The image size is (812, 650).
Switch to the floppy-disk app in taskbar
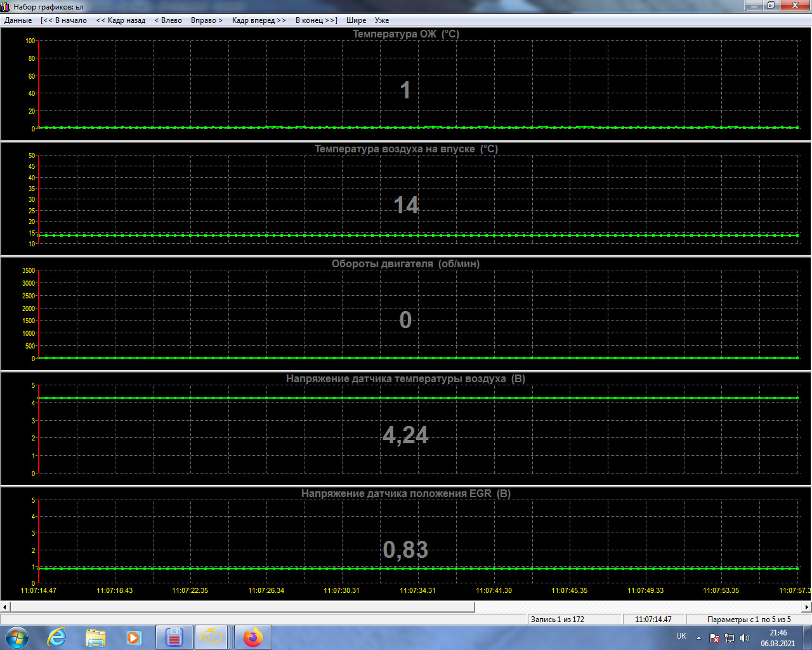(174, 637)
